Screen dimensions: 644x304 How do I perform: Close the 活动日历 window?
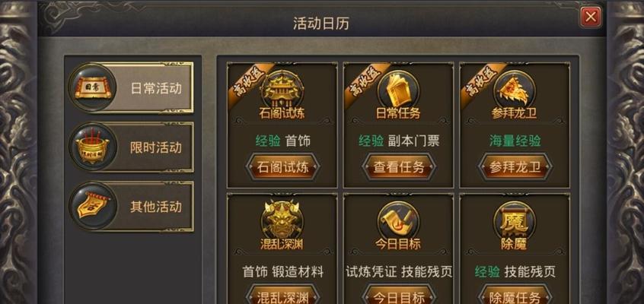point(591,17)
